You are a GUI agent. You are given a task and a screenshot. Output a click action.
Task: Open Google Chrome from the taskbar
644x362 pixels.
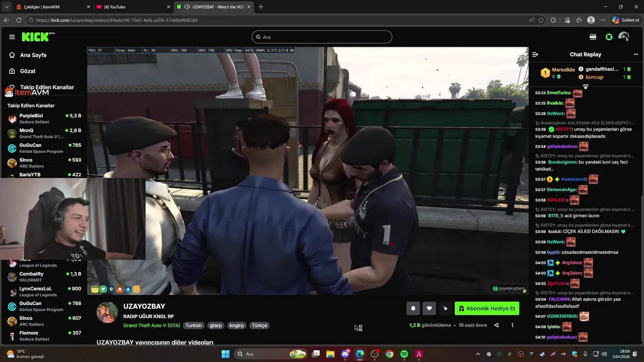[x=389, y=354]
